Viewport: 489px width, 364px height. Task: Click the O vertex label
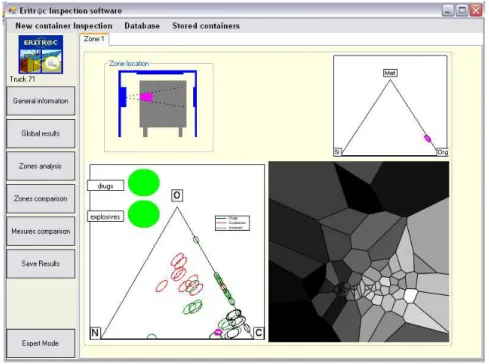[177, 195]
